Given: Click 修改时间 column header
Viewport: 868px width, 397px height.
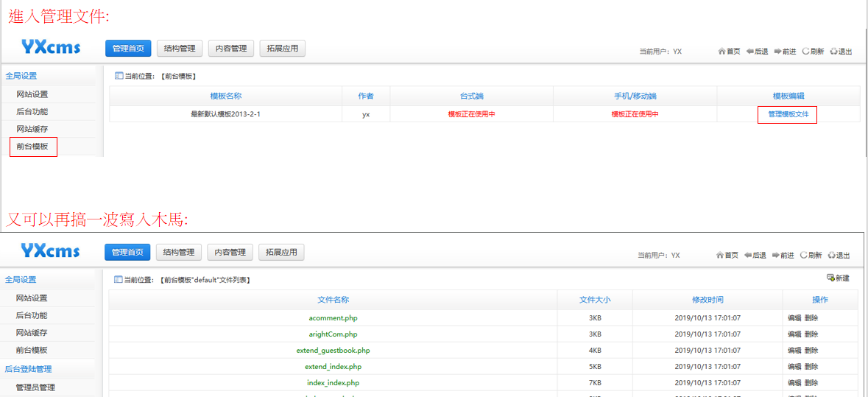Looking at the screenshot, I should coord(708,300).
